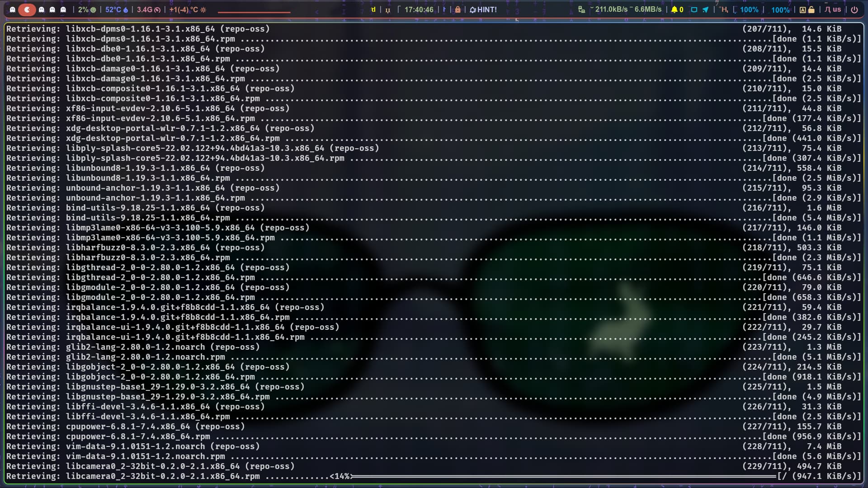
Task: Click the clock showing 17:40:46
Action: [x=418, y=9]
